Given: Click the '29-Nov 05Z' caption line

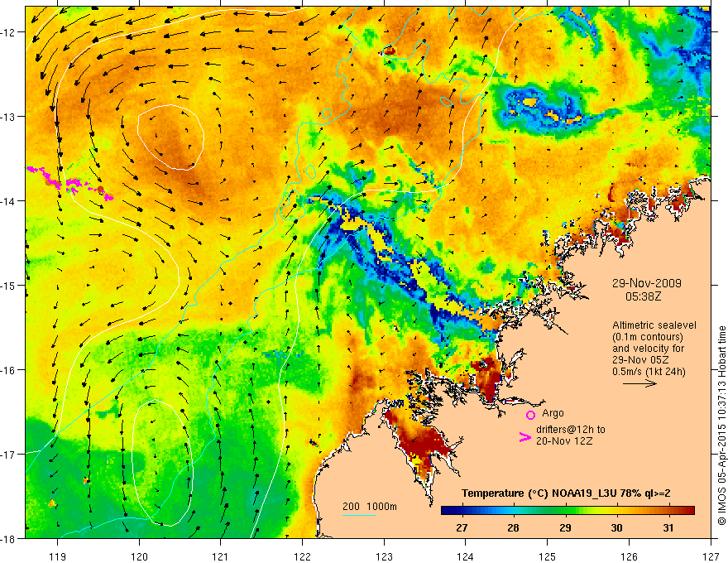Looking at the screenshot, I should coord(639,360).
